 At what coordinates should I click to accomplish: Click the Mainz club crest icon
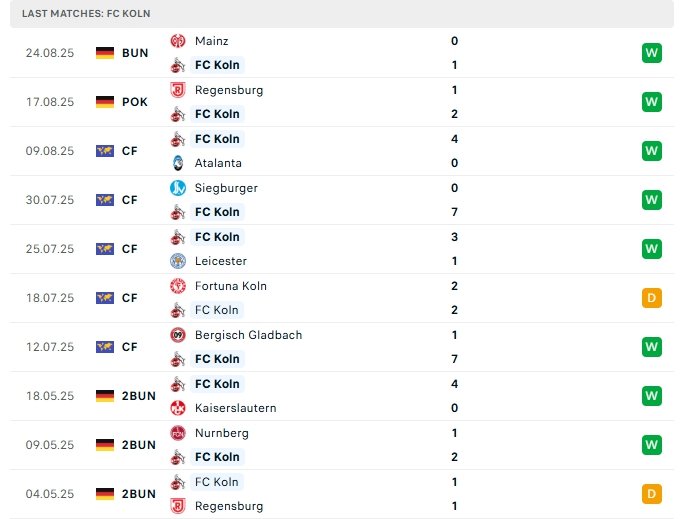[177, 41]
